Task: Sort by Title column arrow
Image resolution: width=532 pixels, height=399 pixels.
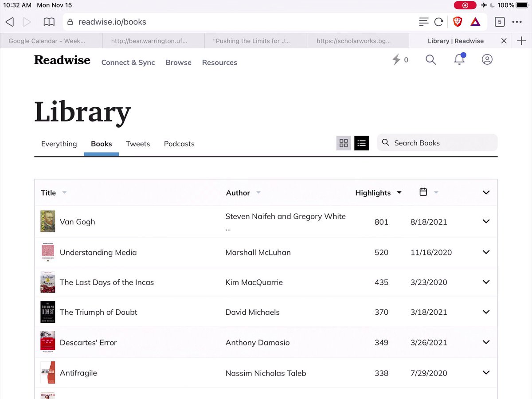Action: pos(64,193)
